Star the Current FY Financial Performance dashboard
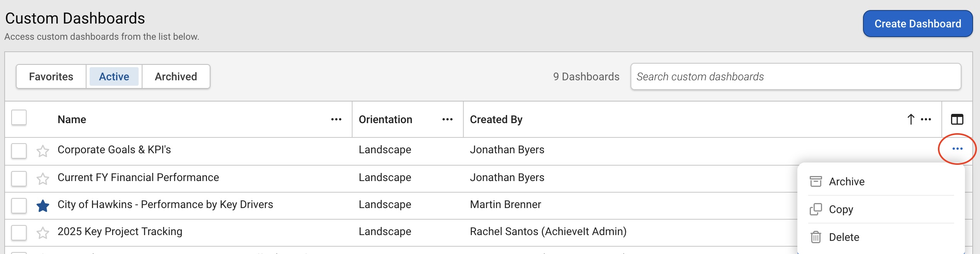 coord(42,179)
